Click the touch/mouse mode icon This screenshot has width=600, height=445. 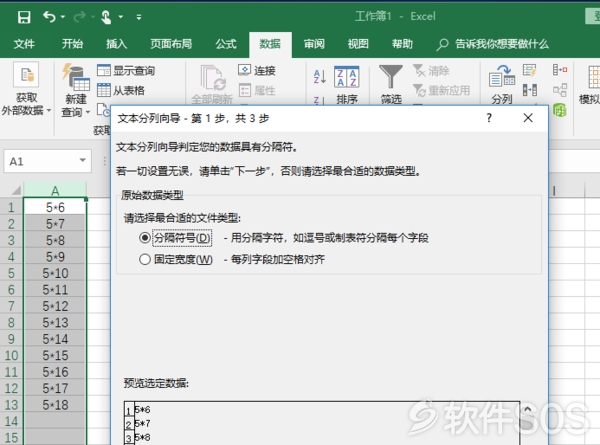click(106, 17)
